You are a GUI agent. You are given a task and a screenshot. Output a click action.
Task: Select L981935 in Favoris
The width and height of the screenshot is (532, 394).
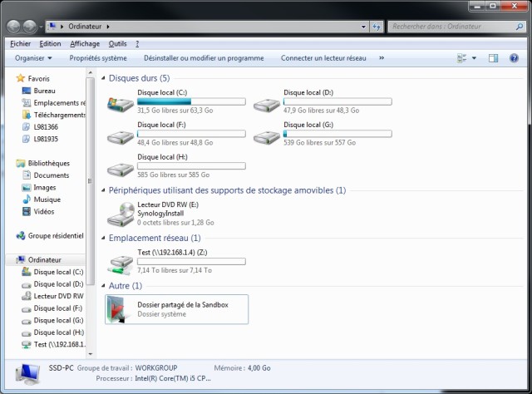click(x=46, y=139)
